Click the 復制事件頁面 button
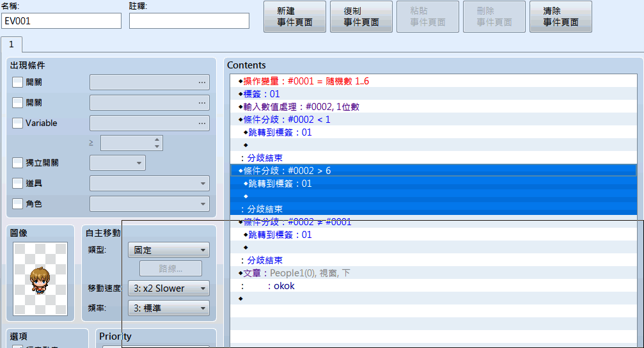The image size is (644, 348). tap(361, 17)
